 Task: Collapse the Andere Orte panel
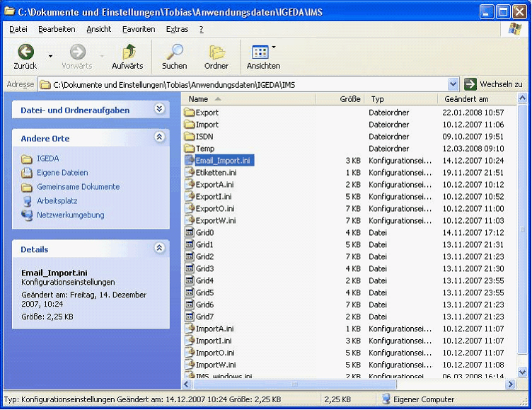(159, 137)
